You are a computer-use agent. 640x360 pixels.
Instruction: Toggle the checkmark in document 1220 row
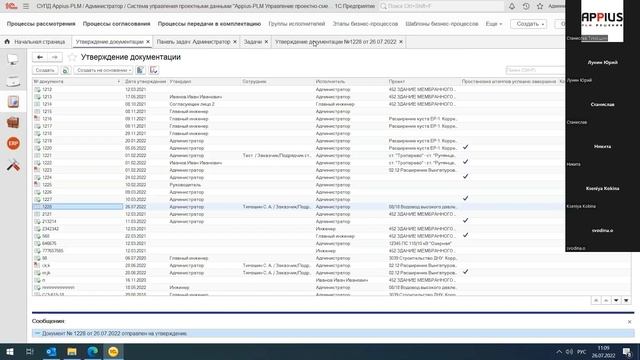pyautogui.click(x=465, y=147)
